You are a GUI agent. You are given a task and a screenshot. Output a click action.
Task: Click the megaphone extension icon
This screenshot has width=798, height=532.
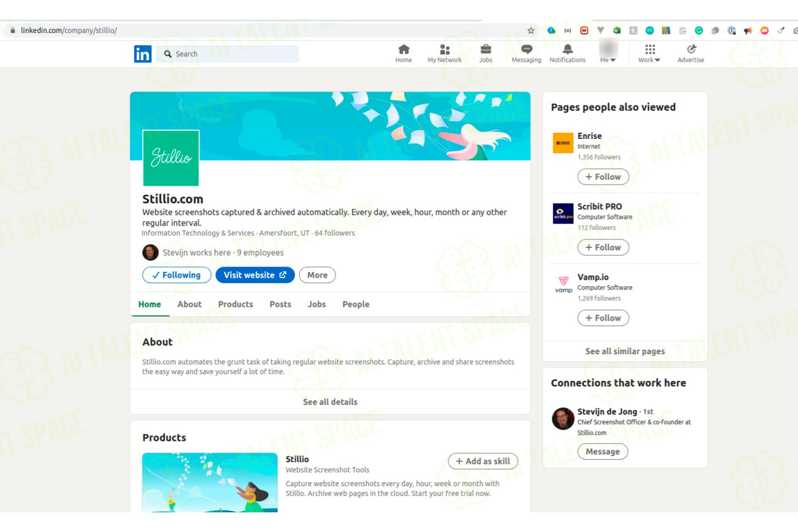748,31
